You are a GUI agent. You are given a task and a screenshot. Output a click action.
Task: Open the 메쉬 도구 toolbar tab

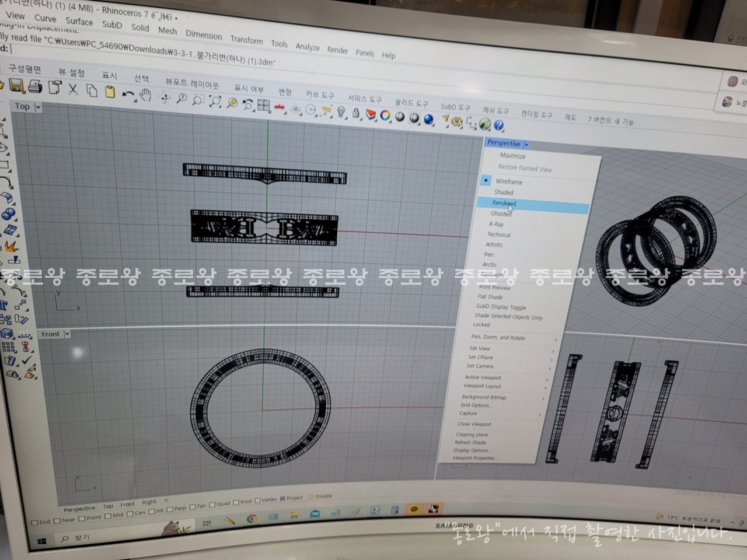click(495, 110)
